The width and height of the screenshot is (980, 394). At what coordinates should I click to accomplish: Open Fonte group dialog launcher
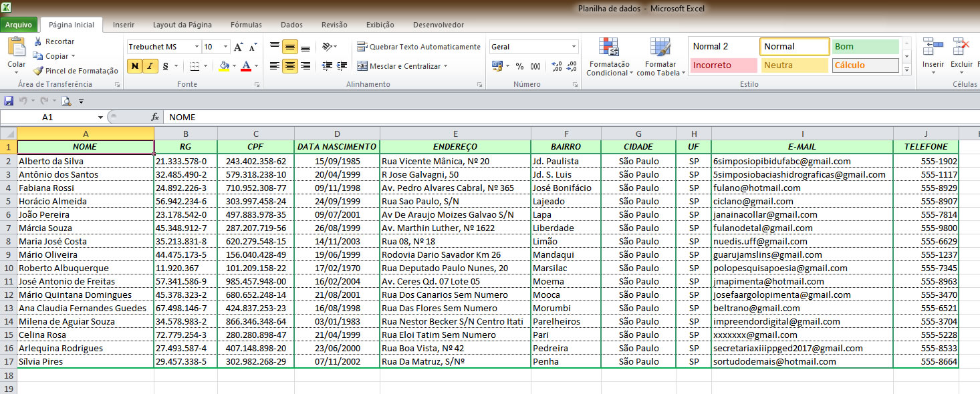[257, 85]
